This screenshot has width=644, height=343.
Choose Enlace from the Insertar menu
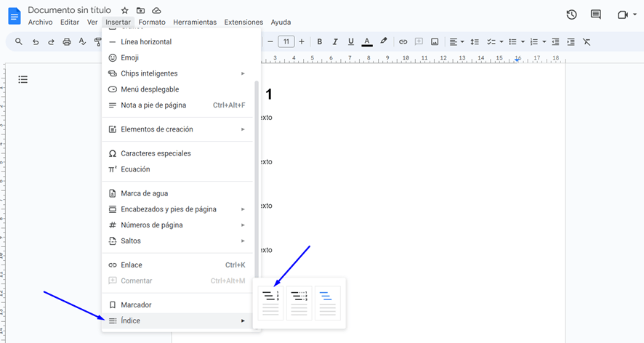[132, 265]
